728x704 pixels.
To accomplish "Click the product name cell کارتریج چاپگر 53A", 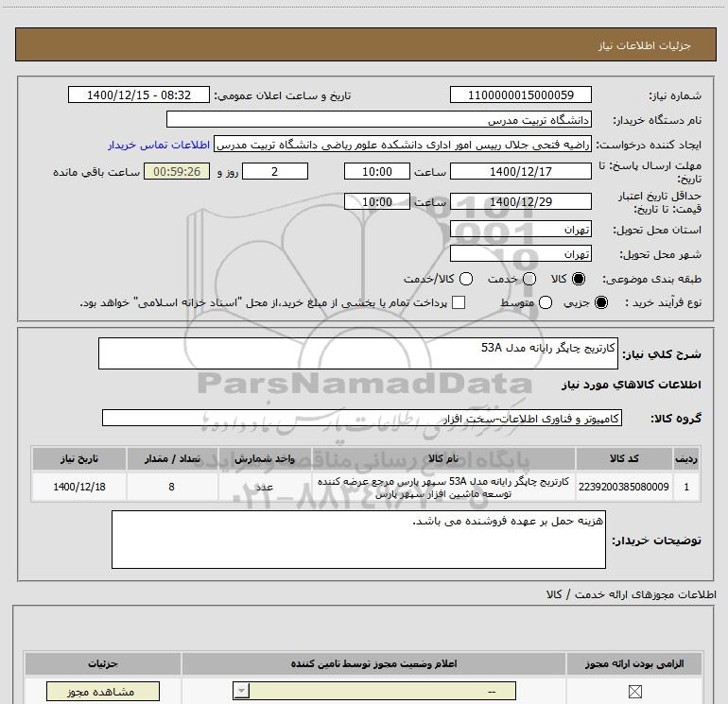I will (x=443, y=487).
